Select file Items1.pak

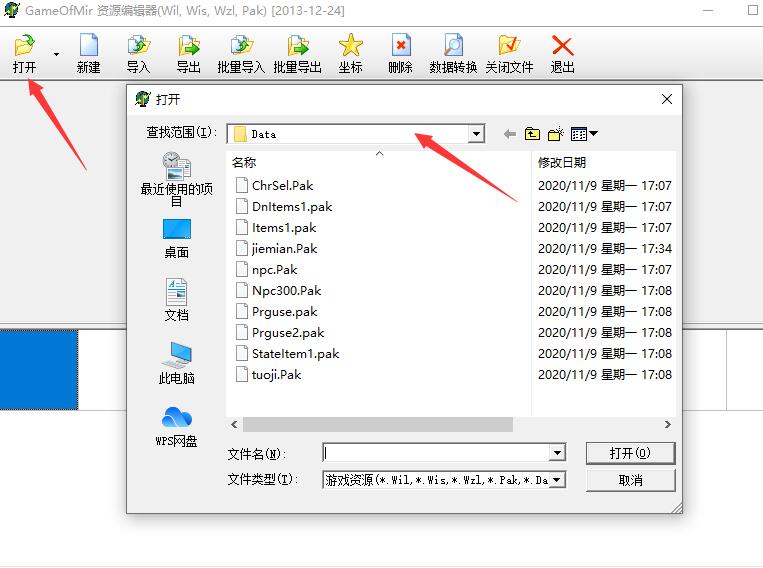[x=284, y=227]
